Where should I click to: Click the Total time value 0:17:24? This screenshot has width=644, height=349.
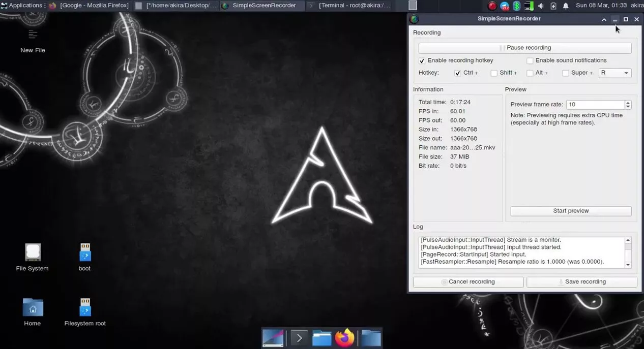coord(460,102)
